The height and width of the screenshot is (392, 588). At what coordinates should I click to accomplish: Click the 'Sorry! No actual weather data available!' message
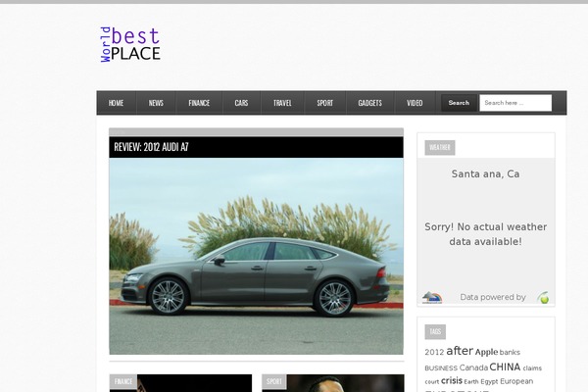(x=486, y=234)
